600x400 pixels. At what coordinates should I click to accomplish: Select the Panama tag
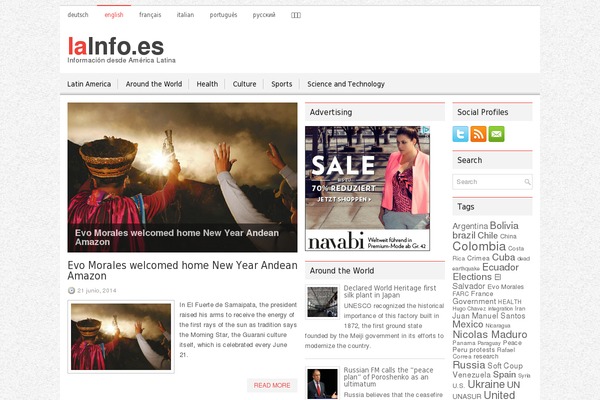pyautogui.click(x=464, y=343)
